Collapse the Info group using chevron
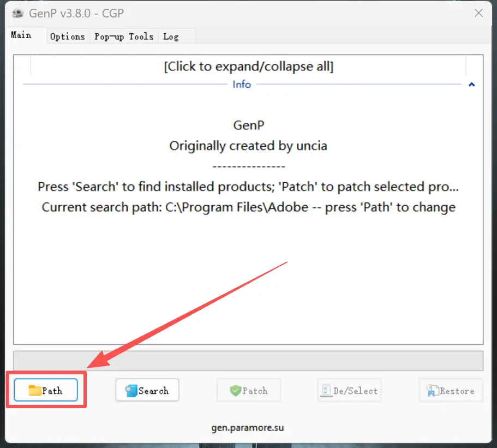The width and height of the screenshot is (497, 448). pyautogui.click(x=472, y=85)
